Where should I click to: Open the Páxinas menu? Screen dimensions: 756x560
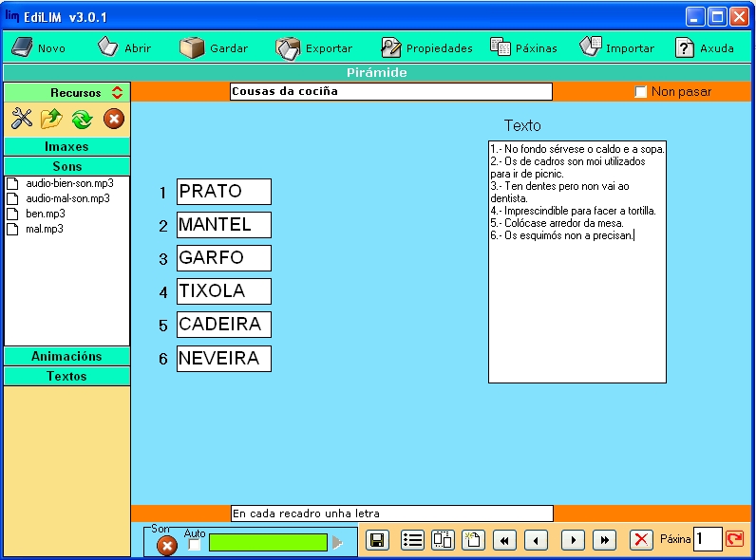(523, 47)
